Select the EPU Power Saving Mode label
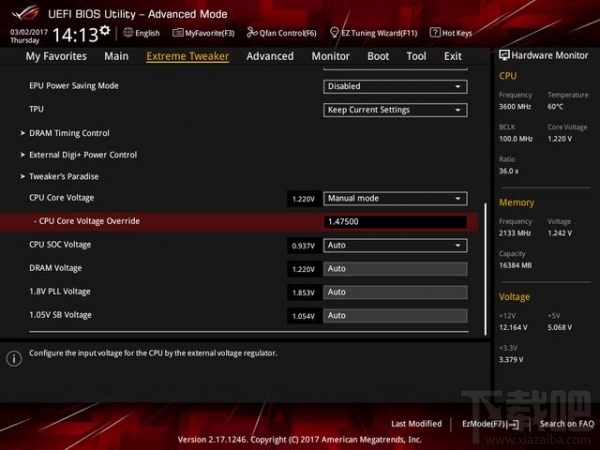Screen dimensions: 600x450 tap(74, 86)
